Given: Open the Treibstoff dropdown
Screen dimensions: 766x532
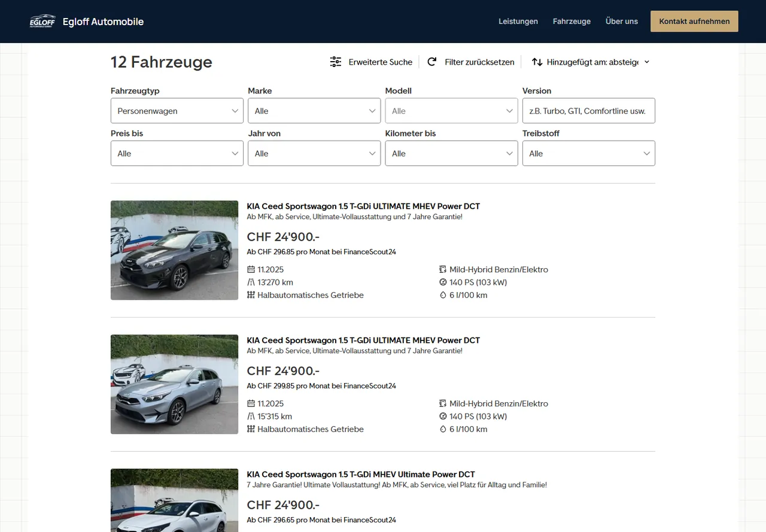Looking at the screenshot, I should (x=589, y=153).
